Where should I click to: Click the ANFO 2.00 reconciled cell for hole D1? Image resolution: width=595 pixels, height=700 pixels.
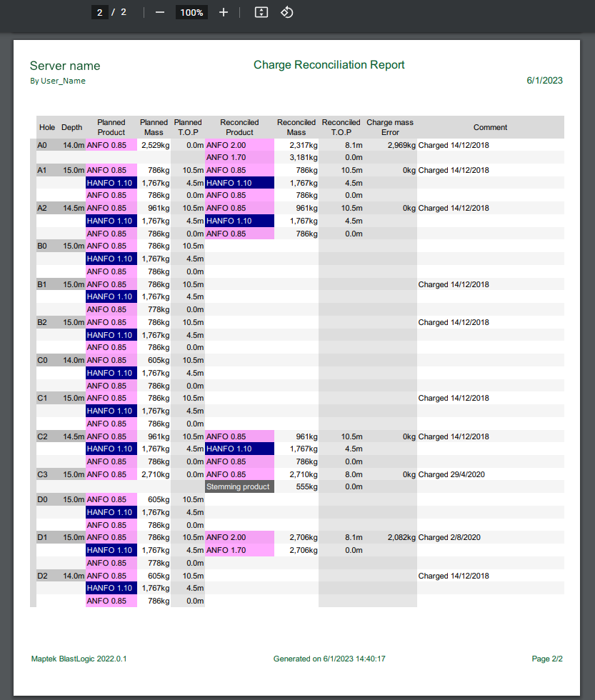[240, 537]
